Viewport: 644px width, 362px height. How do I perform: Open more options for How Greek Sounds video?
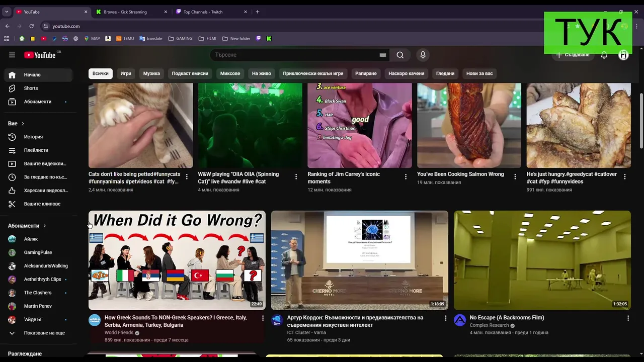click(262, 318)
